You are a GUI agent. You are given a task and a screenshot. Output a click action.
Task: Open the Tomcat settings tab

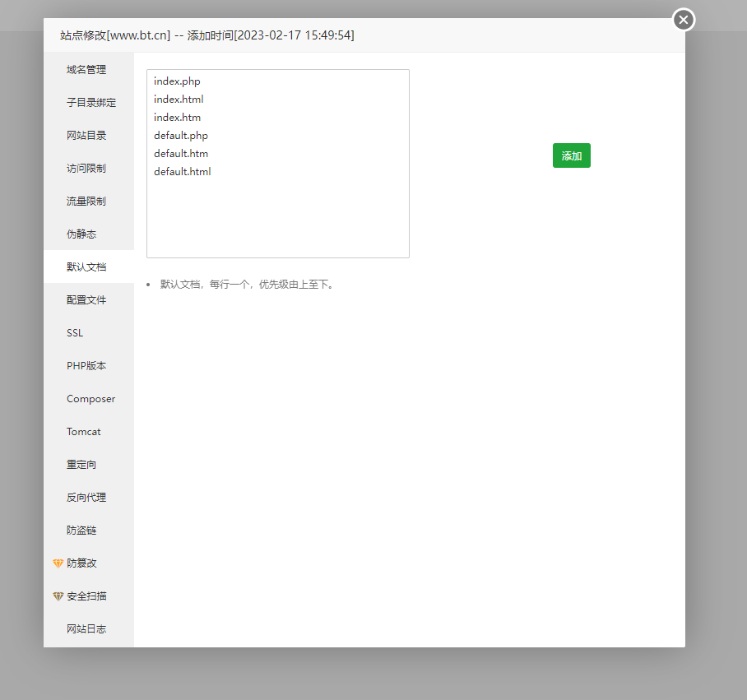[84, 432]
